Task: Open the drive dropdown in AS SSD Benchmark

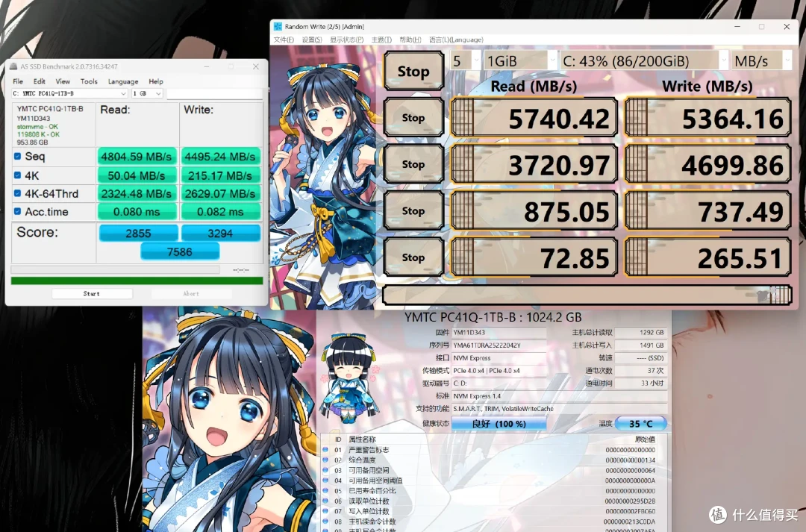Action: tap(70, 93)
